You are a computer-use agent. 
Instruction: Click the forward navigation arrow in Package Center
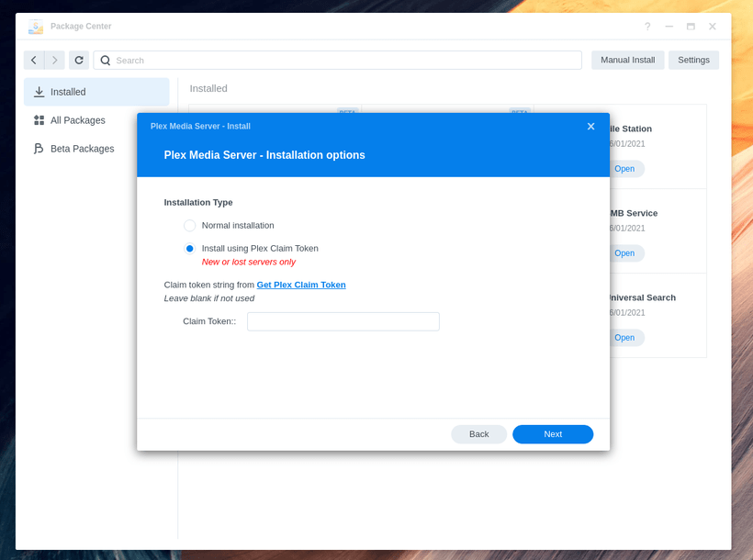pos(55,60)
